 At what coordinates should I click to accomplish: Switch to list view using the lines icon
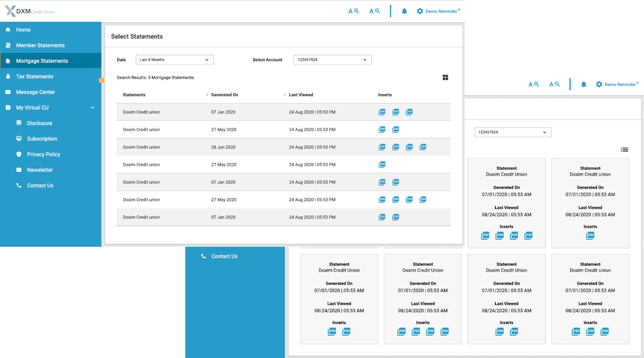click(625, 150)
